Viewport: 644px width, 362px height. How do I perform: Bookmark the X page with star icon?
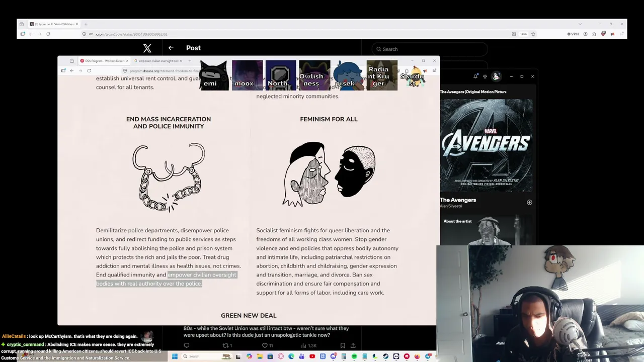pyautogui.click(x=533, y=34)
